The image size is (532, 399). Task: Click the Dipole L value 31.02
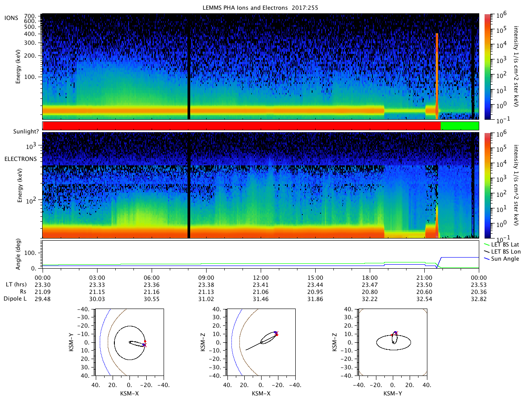click(x=206, y=299)
